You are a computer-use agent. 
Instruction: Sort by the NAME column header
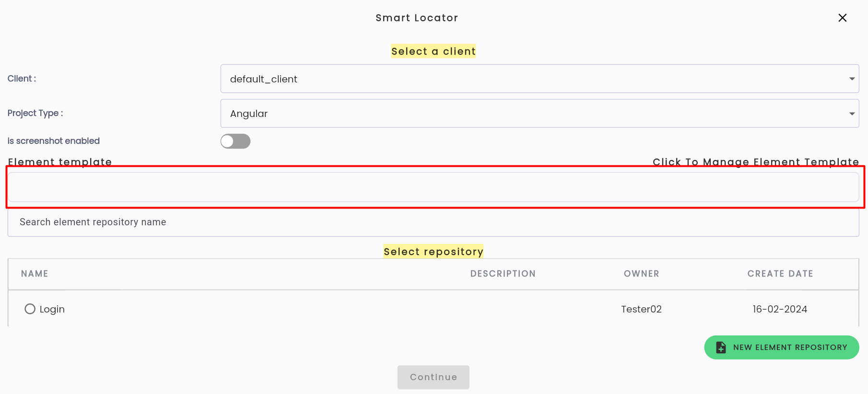tap(35, 274)
